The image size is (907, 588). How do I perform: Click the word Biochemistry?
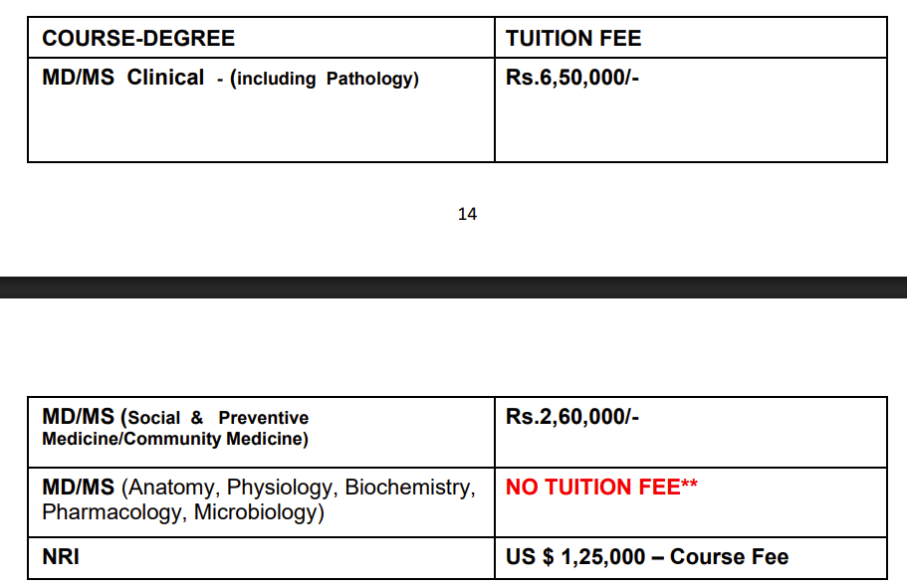click(409, 488)
